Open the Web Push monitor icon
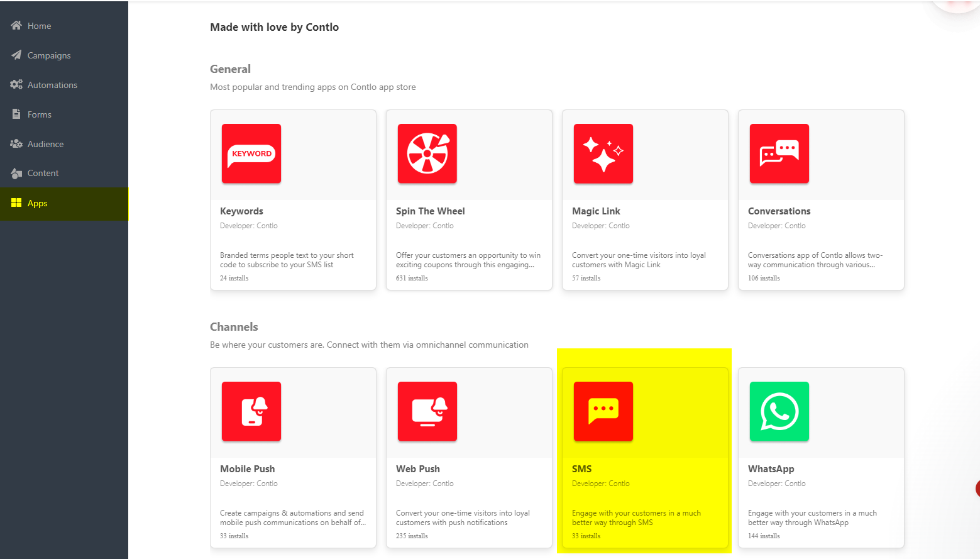This screenshot has height=559, width=980. tap(427, 411)
